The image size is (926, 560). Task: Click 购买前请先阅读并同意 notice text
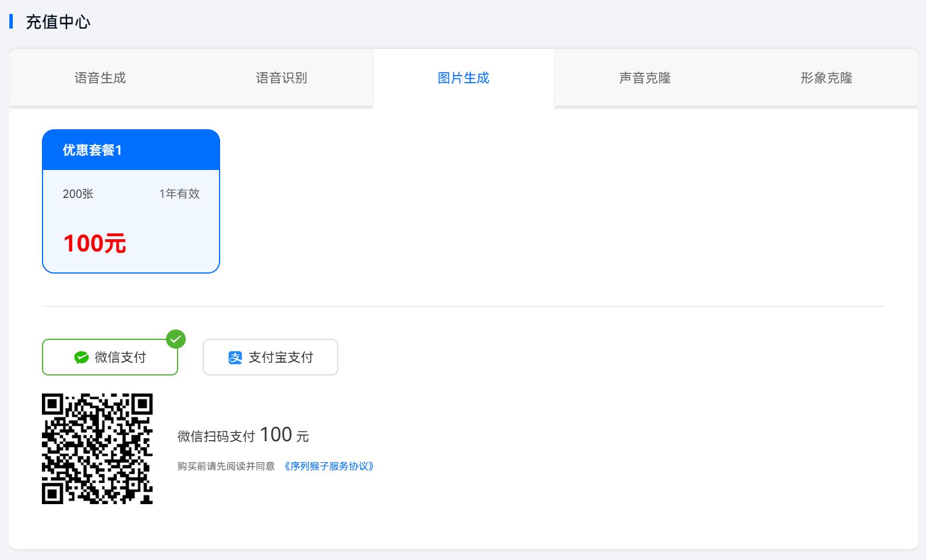[x=226, y=466]
